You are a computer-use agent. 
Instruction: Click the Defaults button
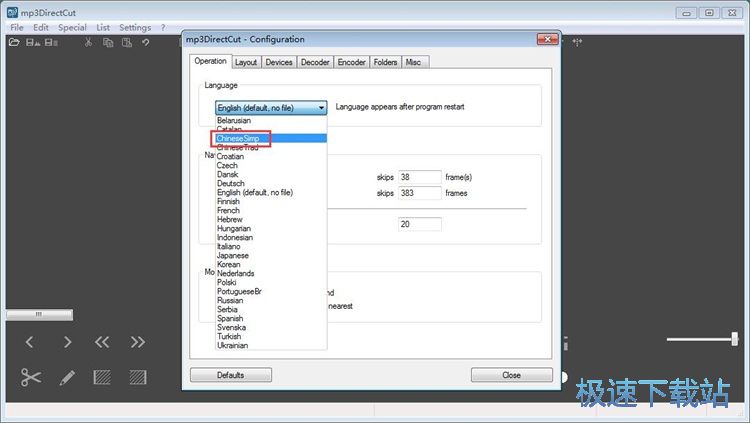coord(230,375)
